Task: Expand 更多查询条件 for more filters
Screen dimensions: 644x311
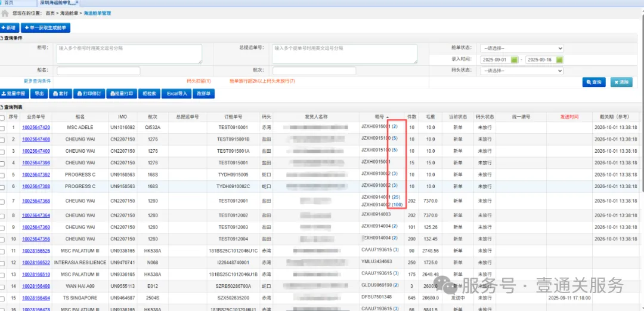Action: click(37, 81)
